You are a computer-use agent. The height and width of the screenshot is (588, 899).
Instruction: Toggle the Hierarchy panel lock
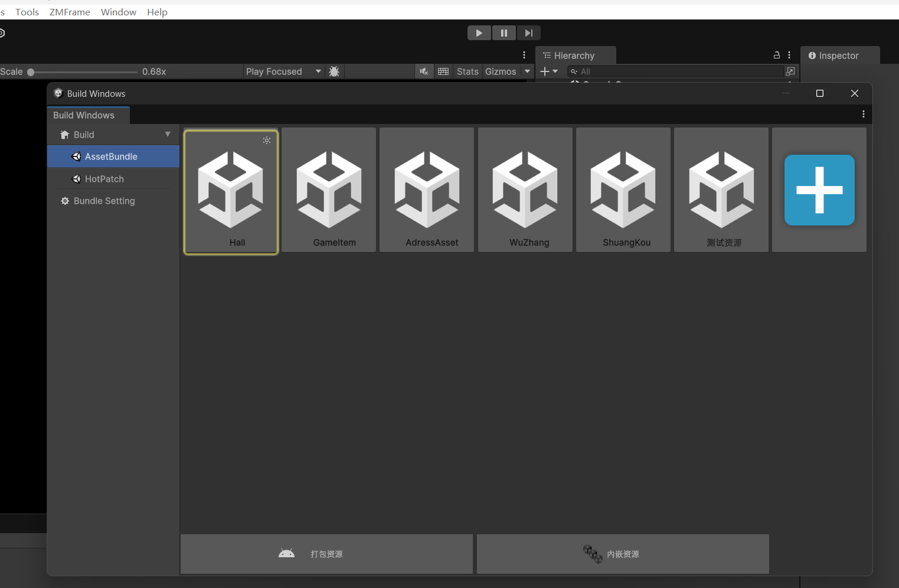point(777,55)
